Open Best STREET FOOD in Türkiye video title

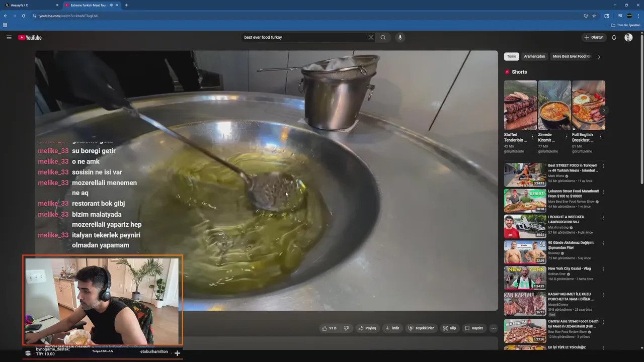(573, 168)
